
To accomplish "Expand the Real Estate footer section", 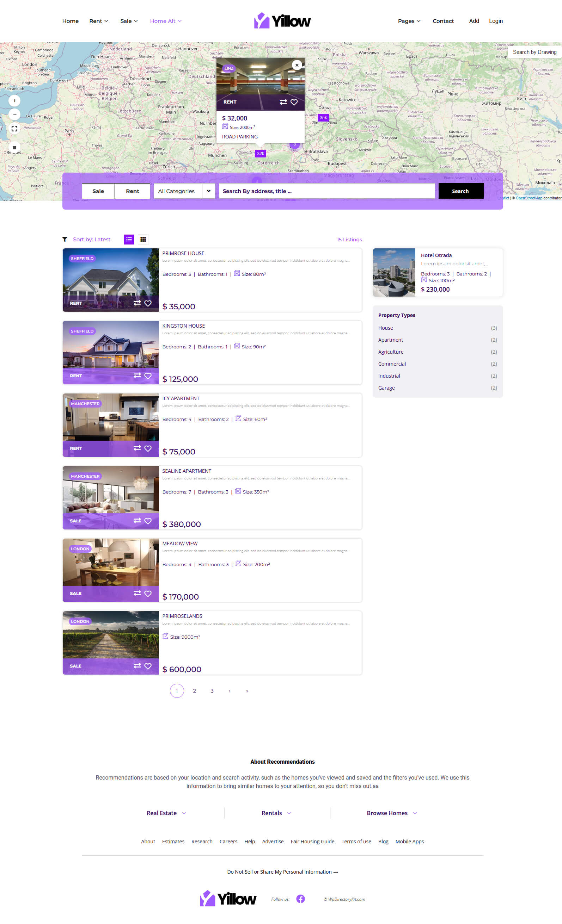I will point(166,813).
